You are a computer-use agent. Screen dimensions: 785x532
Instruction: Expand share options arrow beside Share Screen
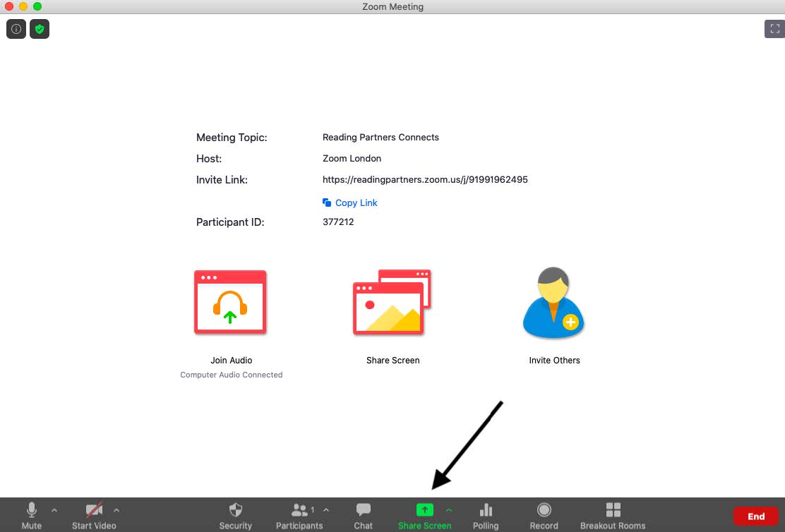pos(448,510)
